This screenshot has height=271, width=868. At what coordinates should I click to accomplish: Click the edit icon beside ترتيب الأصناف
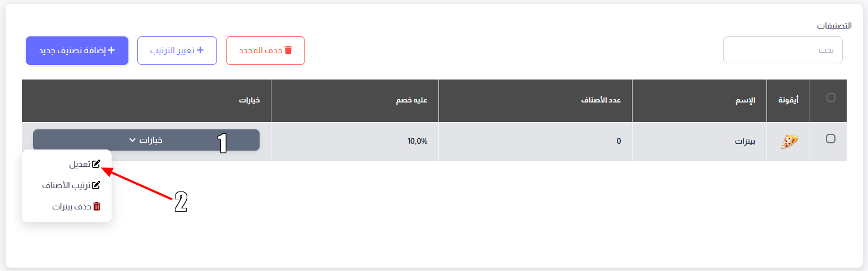96,185
